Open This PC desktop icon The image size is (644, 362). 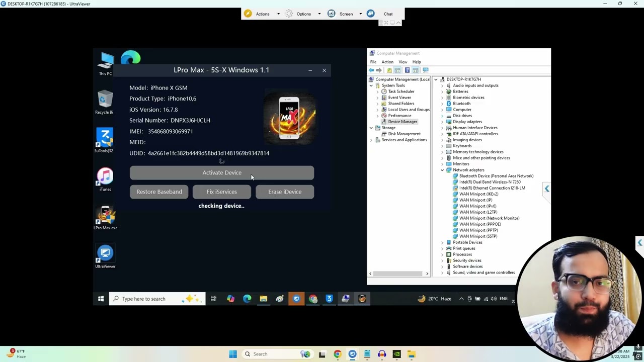pos(105,64)
